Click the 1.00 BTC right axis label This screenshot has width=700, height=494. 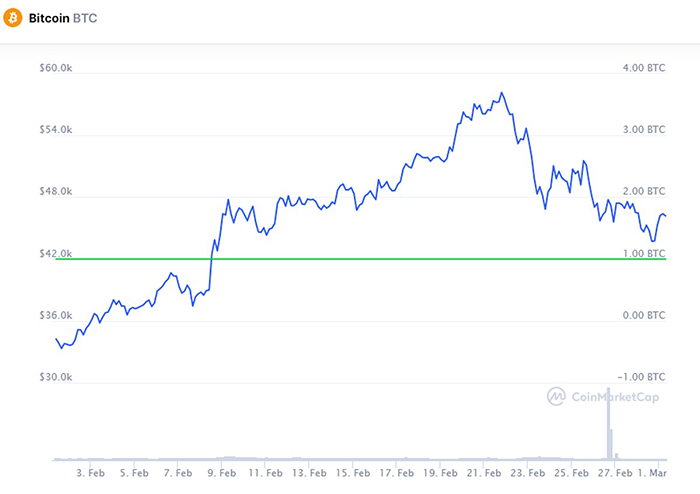[x=643, y=254]
